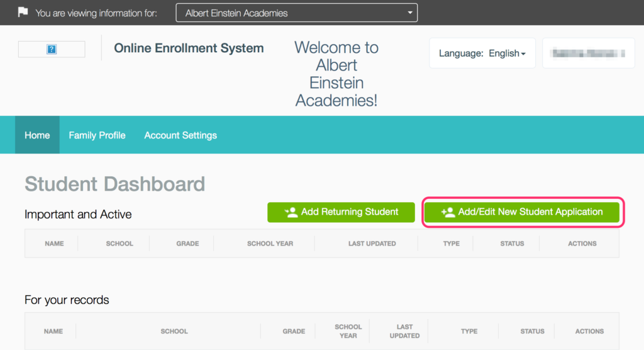This screenshot has width=644, height=350.
Task: Click LAST UPDATED header in For your records table
Action: [404, 331]
